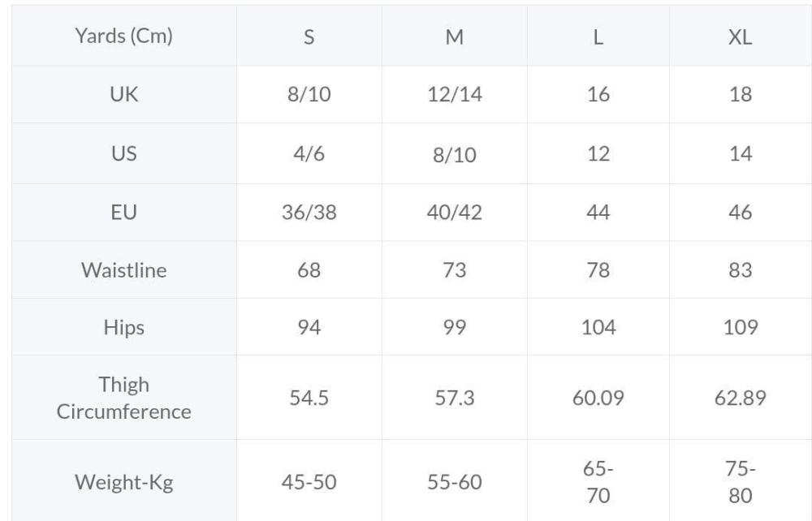Select the M size column header
The width and height of the screenshot is (812, 521).
tap(455, 36)
